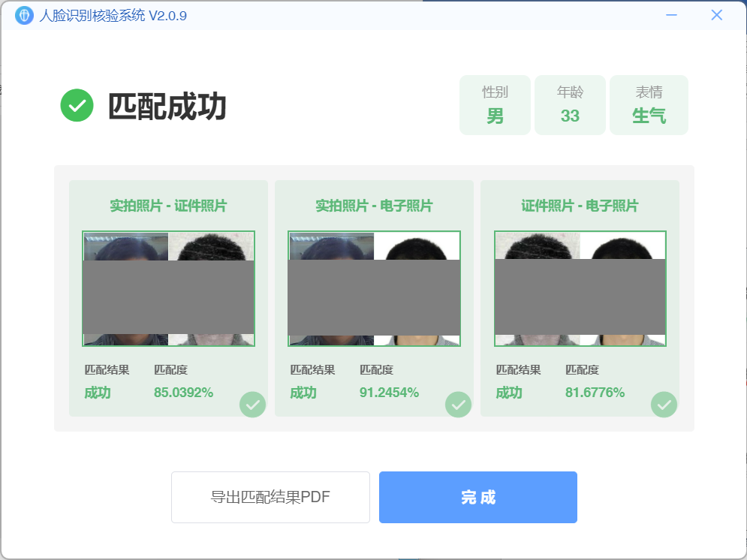
Task: Click the green success checkmark beside 匹配成功
Action: click(77, 105)
